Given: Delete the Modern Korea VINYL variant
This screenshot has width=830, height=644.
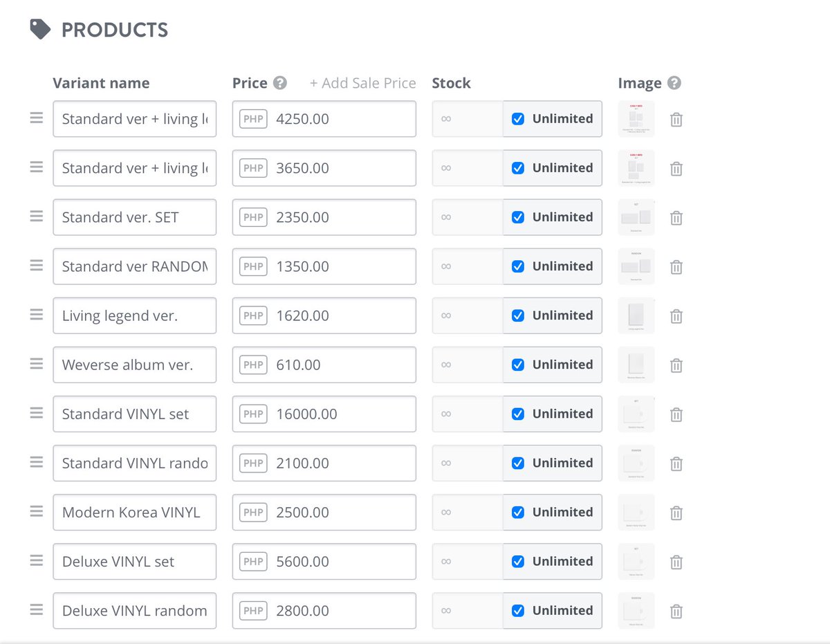Looking at the screenshot, I should click(x=676, y=513).
